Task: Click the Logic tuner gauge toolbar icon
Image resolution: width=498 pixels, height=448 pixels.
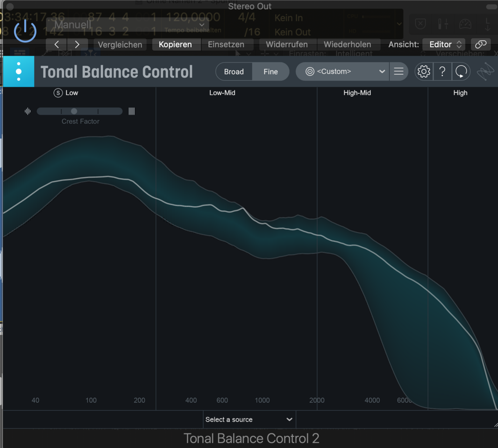Action: tap(465, 24)
